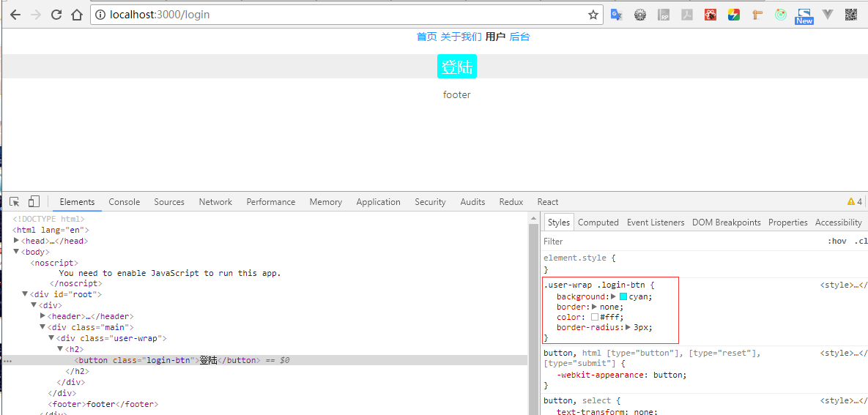Expand the border-radius shorthand triangle
The width and height of the screenshot is (868, 415).
[628, 327]
